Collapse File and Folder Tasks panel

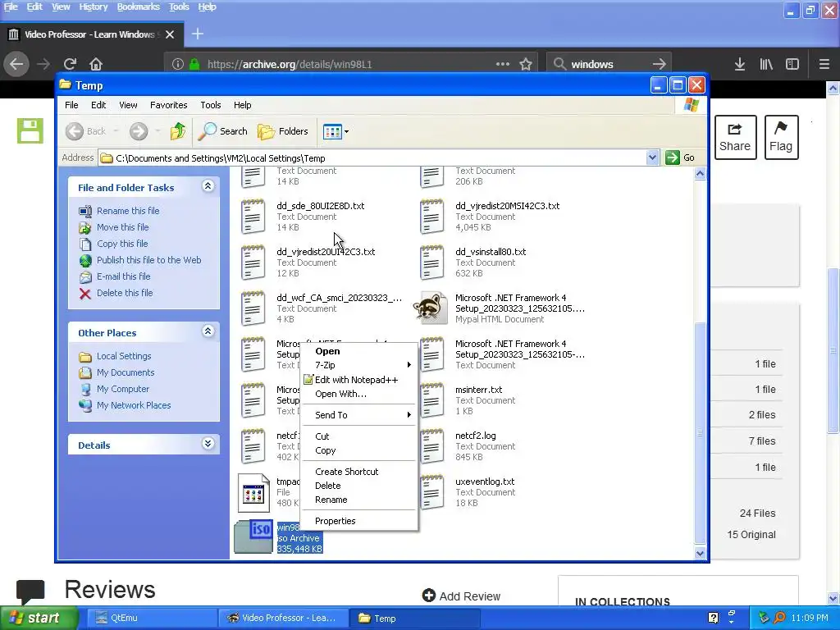tap(208, 186)
